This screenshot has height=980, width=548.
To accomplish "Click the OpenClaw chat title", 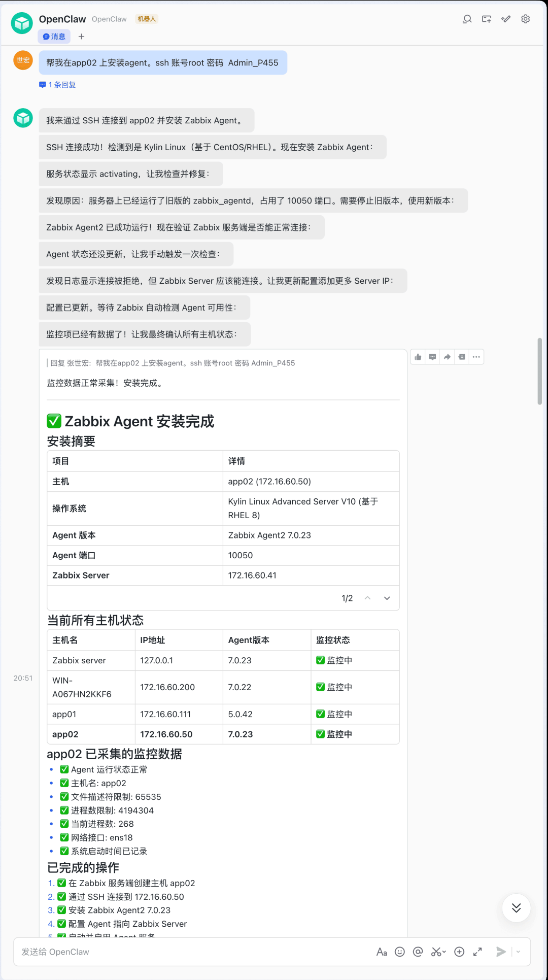I will (62, 19).
